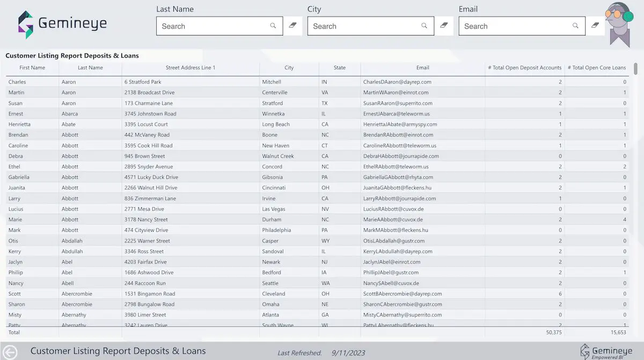
Task: Click the eraser icon beside Last Name search
Action: (292, 25)
